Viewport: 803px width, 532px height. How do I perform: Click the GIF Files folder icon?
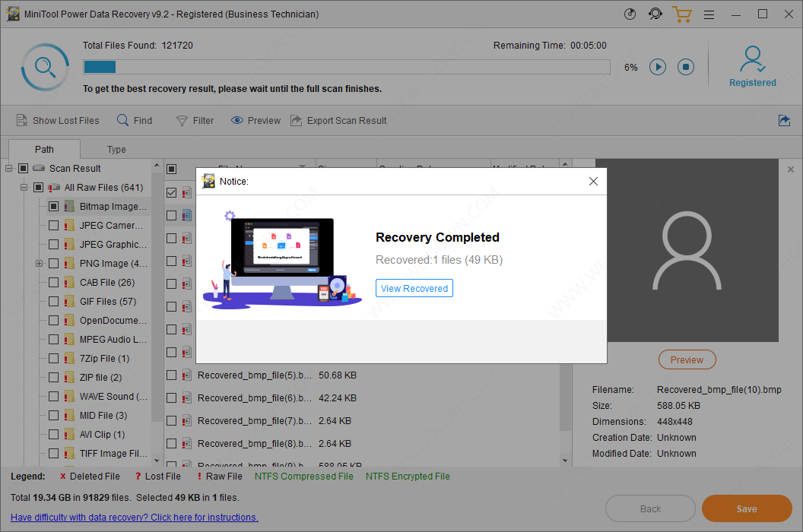[x=69, y=302]
